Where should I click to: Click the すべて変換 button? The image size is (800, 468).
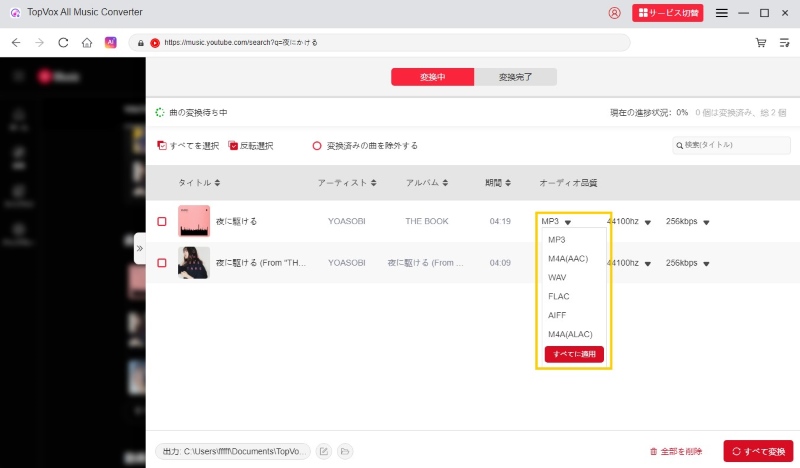(758, 452)
